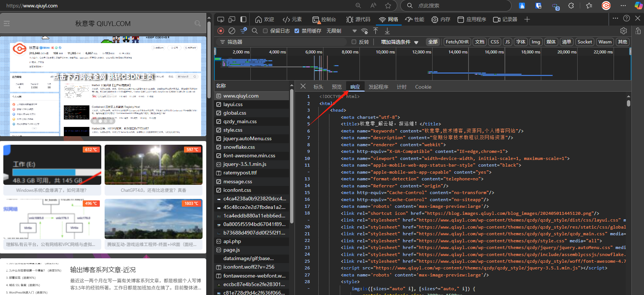Open DevTools customize ellipsis menu
The height and width of the screenshot is (295, 644).
coord(615,18)
